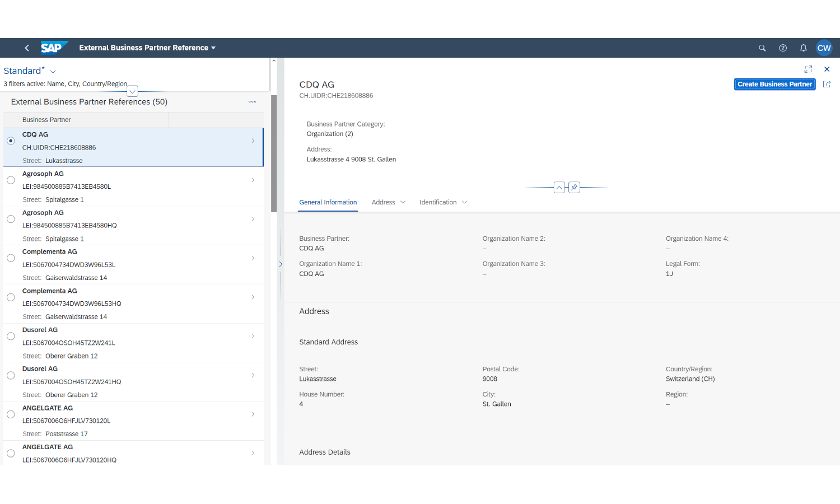The width and height of the screenshot is (840, 504).
Task: Click Legal Form value 1J
Action: pyautogui.click(x=669, y=274)
